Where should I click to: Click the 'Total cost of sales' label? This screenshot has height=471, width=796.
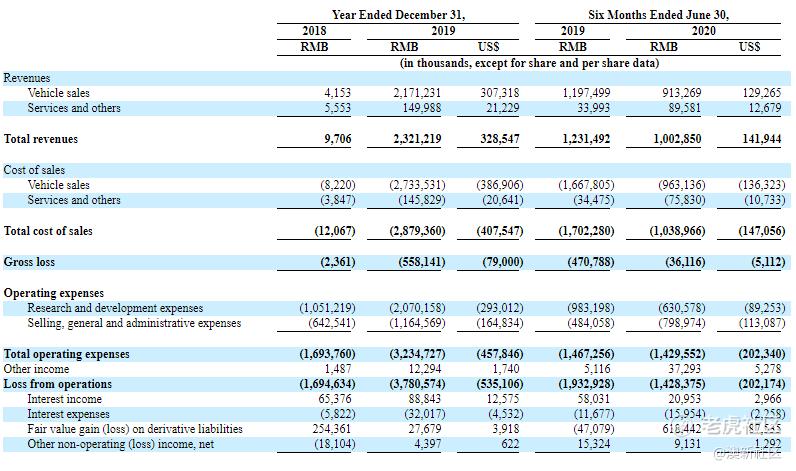click(x=48, y=231)
